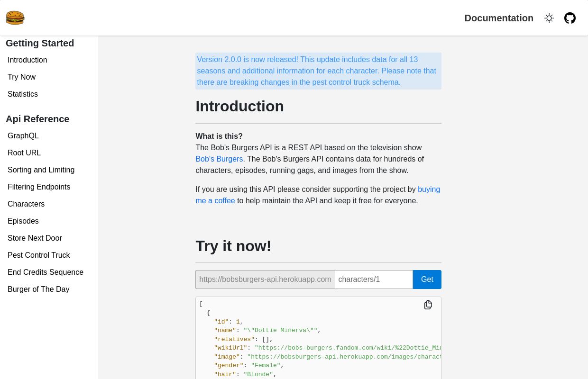The width and height of the screenshot is (588, 379).
Task: Open GraphQL reference section
Action: click(x=23, y=136)
